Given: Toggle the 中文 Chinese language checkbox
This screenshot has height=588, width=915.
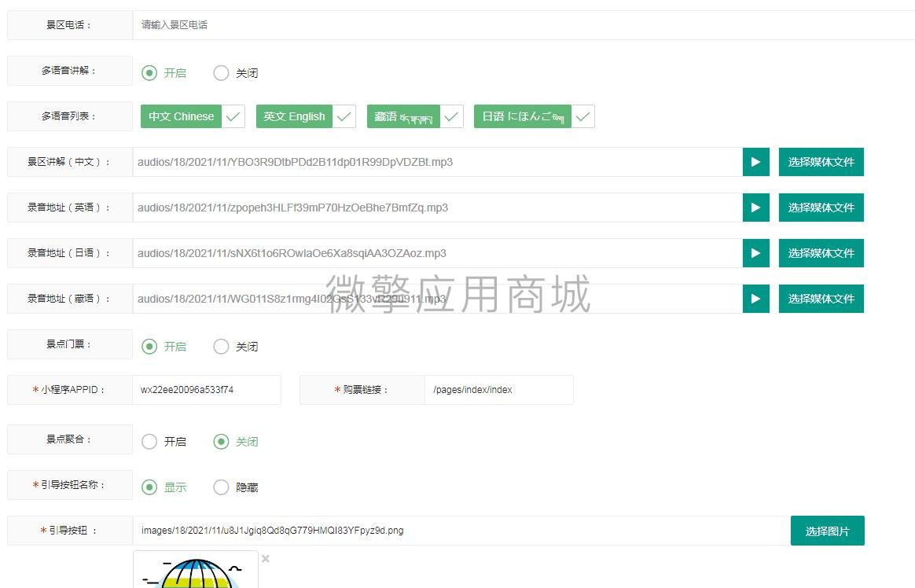Looking at the screenshot, I should click(x=193, y=116).
